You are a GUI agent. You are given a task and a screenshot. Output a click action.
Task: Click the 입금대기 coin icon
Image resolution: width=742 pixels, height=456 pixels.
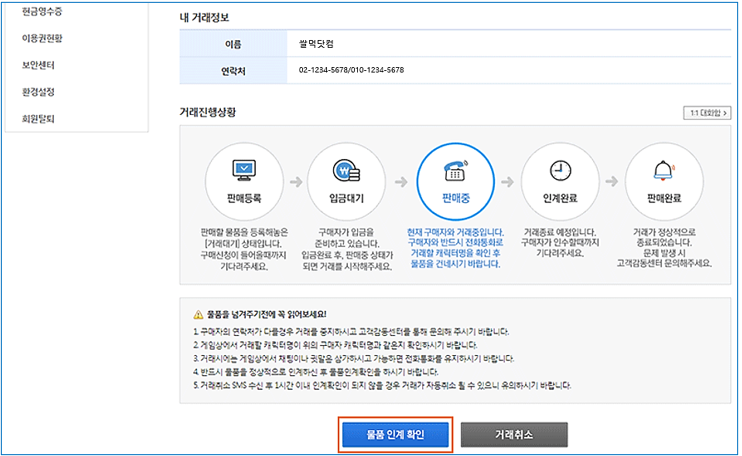coord(346,170)
